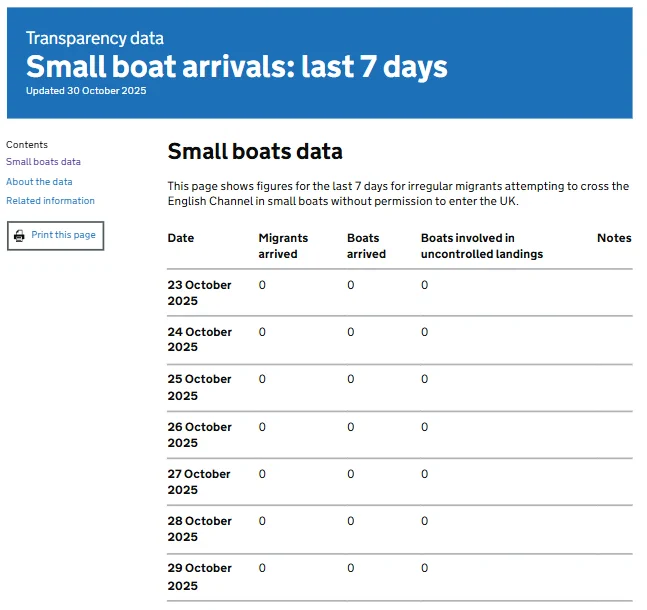
Task: Click migrants arrived value for 29 October
Action: [262, 568]
